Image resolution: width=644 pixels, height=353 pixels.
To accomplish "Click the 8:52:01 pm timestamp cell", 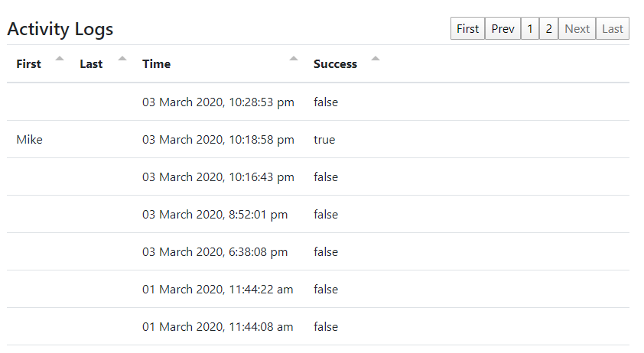I will pos(215,215).
